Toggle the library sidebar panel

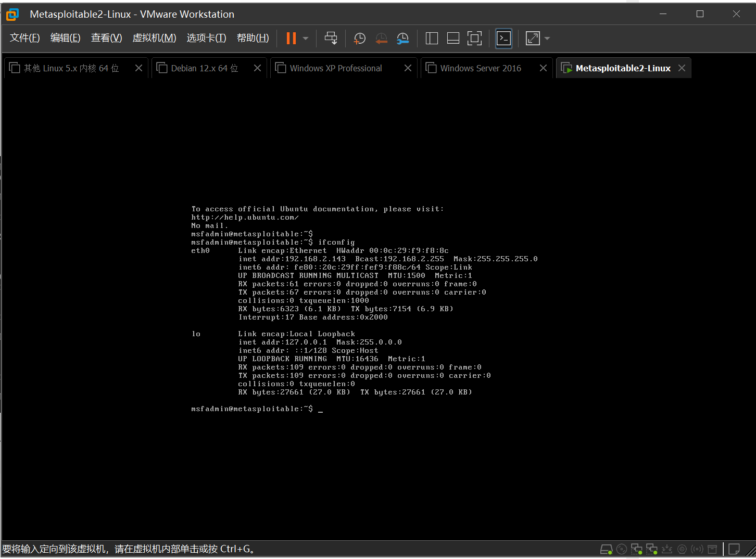click(x=432, y=38)
